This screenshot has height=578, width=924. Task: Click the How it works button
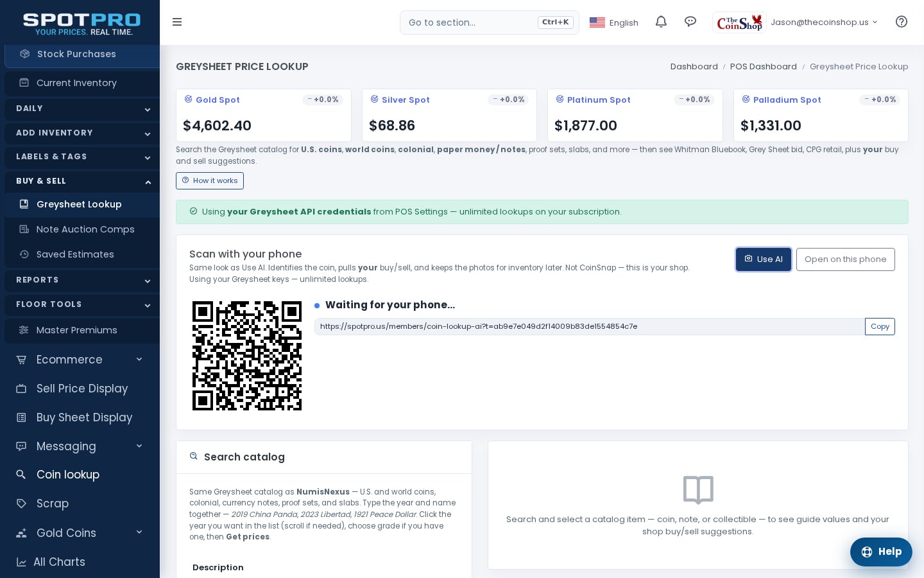coord(210,180)
